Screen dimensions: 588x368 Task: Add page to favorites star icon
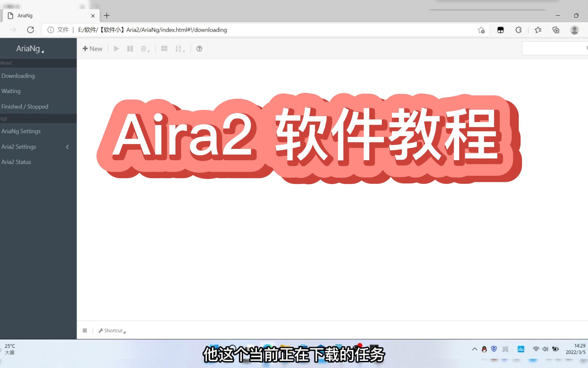(x=481, y=30)
